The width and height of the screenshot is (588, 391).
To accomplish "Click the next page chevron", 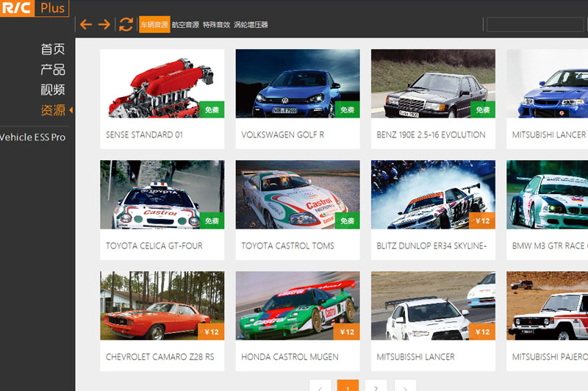I will pos(406,386).
